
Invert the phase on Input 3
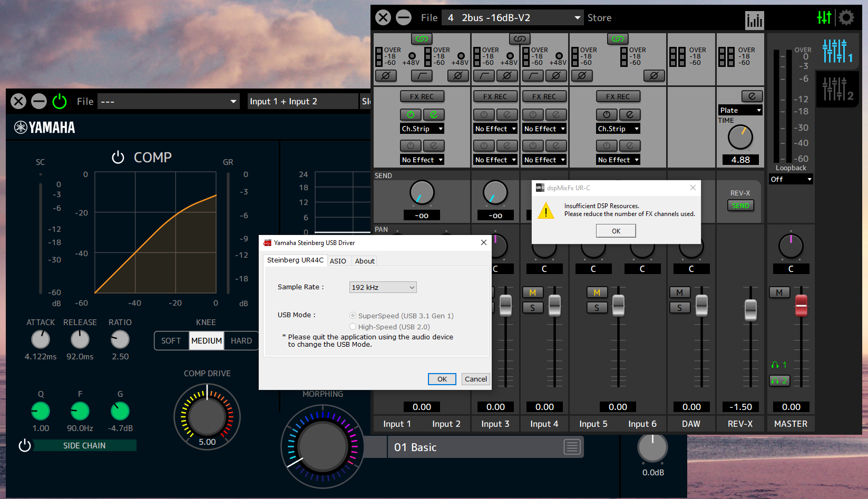pos(507,76)
